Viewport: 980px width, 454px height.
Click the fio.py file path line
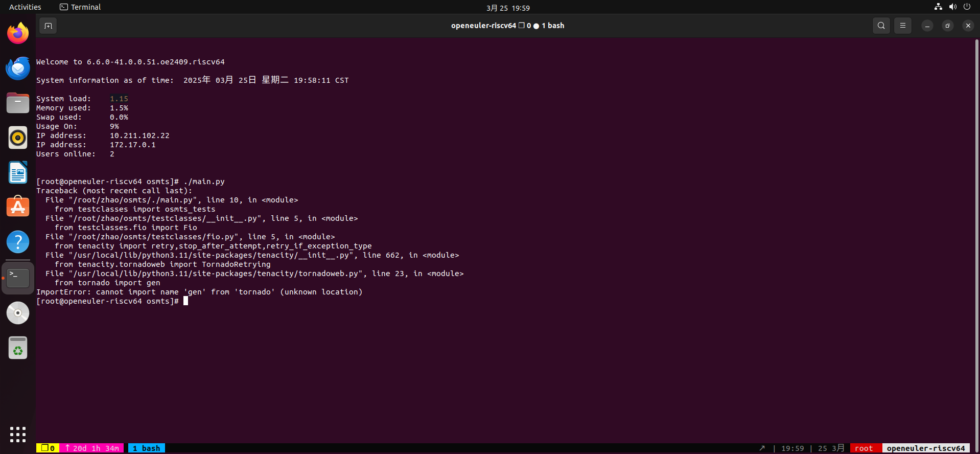(x=190, y=237)
